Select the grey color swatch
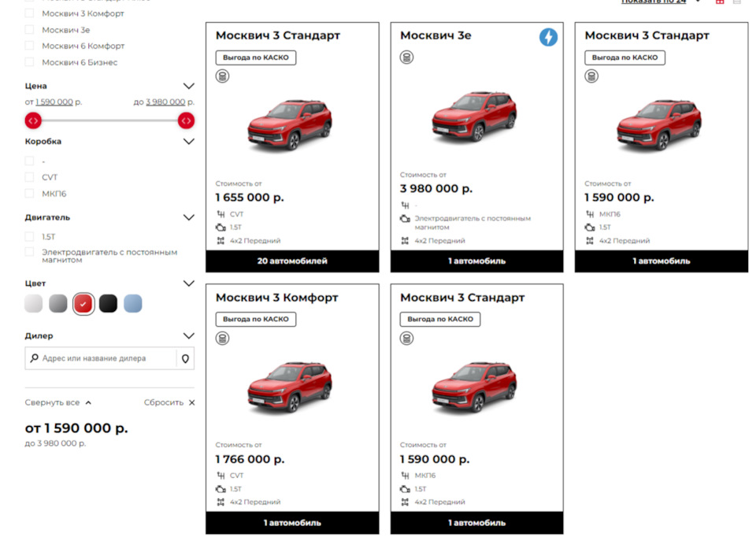 57,304
